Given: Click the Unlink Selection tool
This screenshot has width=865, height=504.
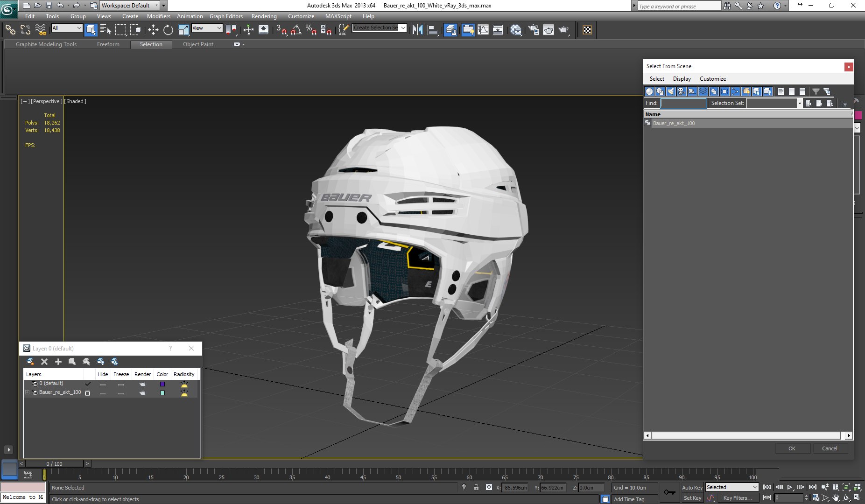Looking at the screenshot, I should [25, 30].
